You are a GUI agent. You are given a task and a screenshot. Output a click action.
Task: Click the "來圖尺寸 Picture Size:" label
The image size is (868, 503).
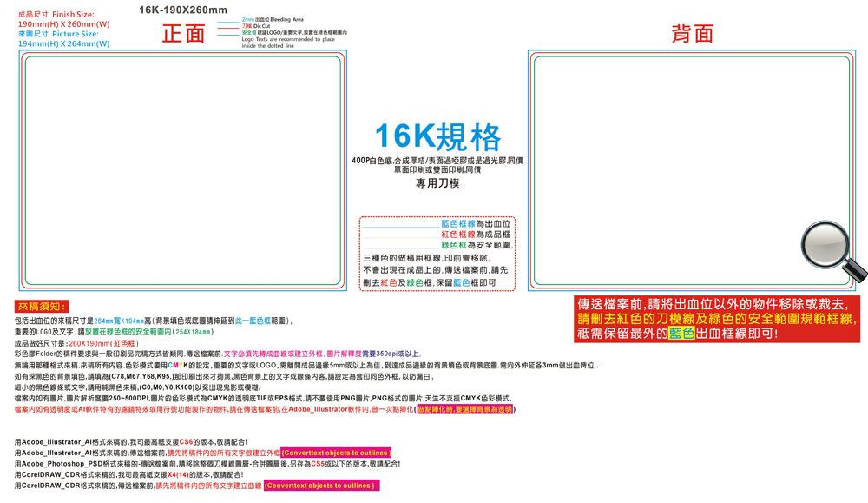click(58, 34)
